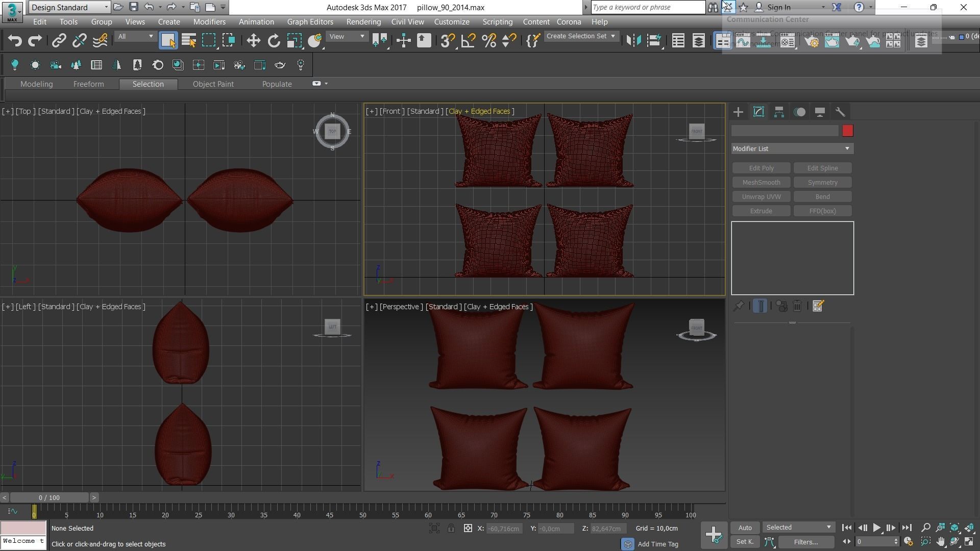Image resolution: width=980 pixels, height=551 pixels.
Task: Click the Mirror tool icon
Action: 633,41
